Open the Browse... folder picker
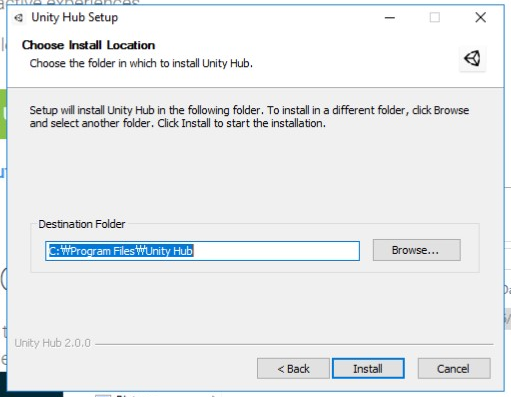The image size is (511, 397). tap(416, 250)
